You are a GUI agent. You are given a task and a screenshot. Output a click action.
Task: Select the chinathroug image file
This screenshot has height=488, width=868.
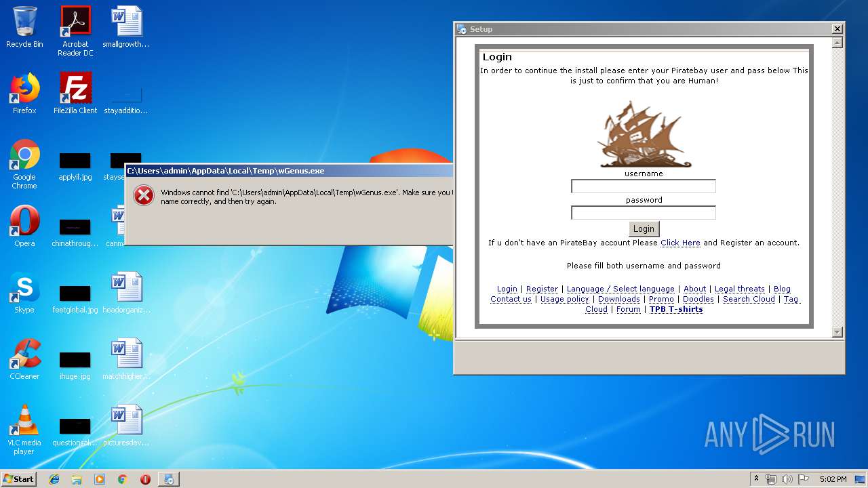75,232
